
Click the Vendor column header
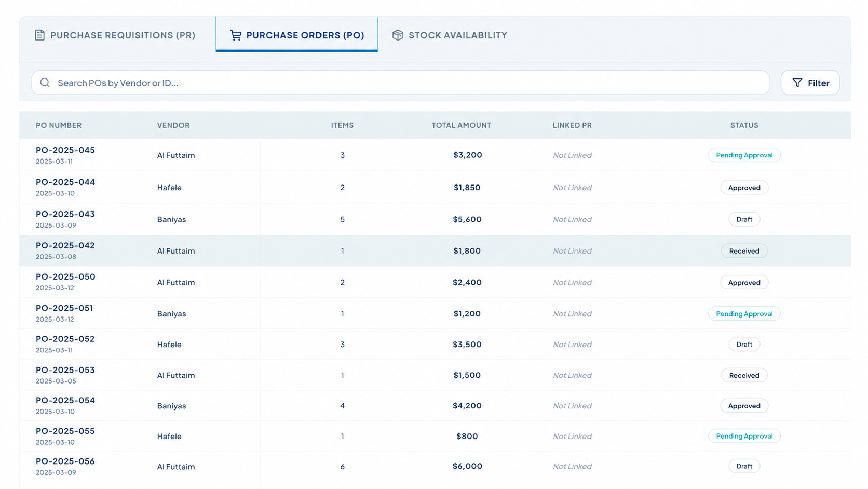173,125
